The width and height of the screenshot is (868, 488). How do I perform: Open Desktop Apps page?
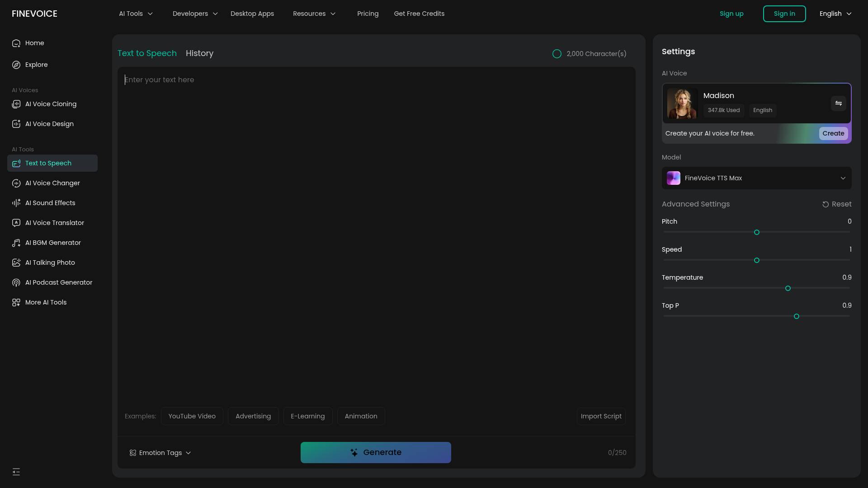(252, 14)
